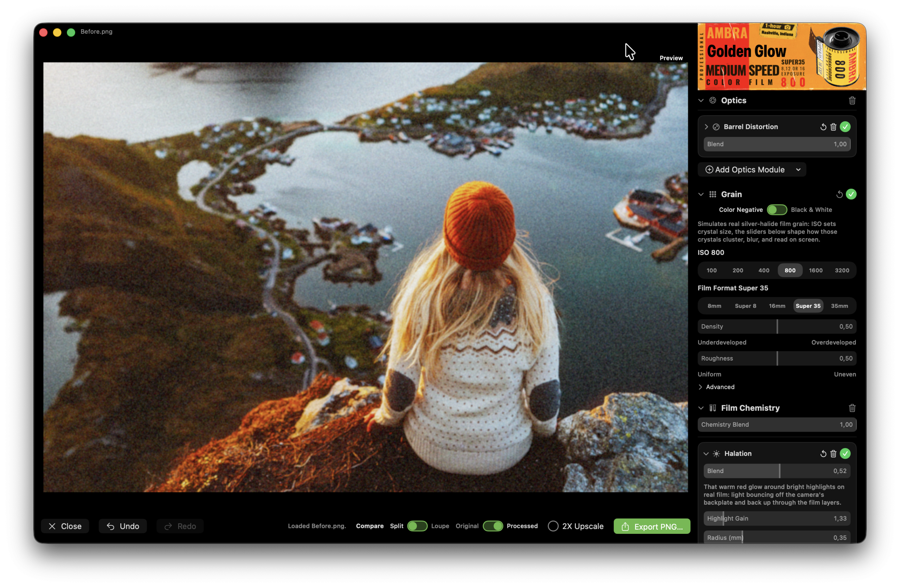Click the Halation sun icon
Viewport: 900px width, 588px height.
click(716, 454)
